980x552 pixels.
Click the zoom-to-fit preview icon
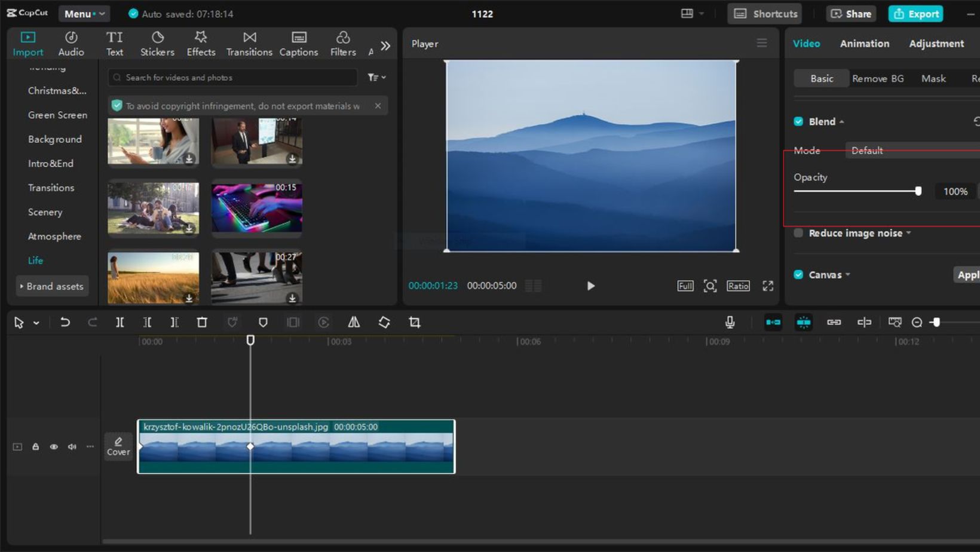point(710,286)
